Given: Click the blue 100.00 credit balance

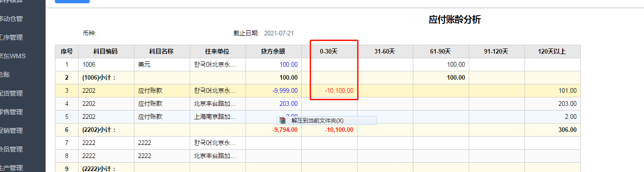Looking at the screenshot, I should (288, 65).
